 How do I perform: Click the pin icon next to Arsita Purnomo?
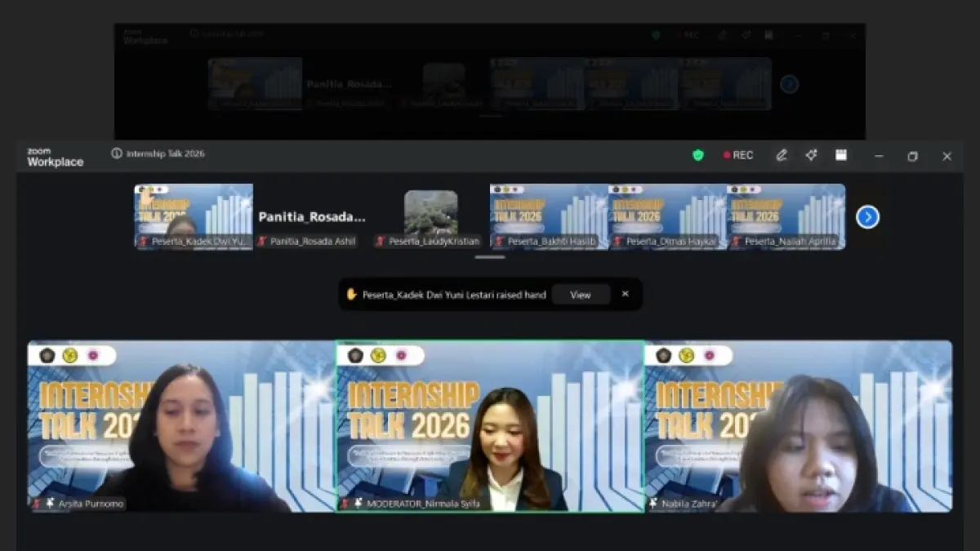50,504
